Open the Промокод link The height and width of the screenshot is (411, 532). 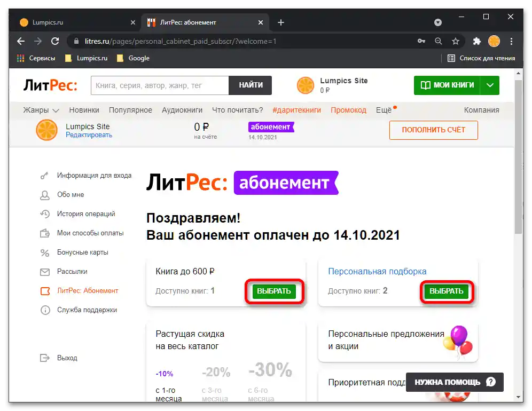pyautogui.click(x=348, y=110)
